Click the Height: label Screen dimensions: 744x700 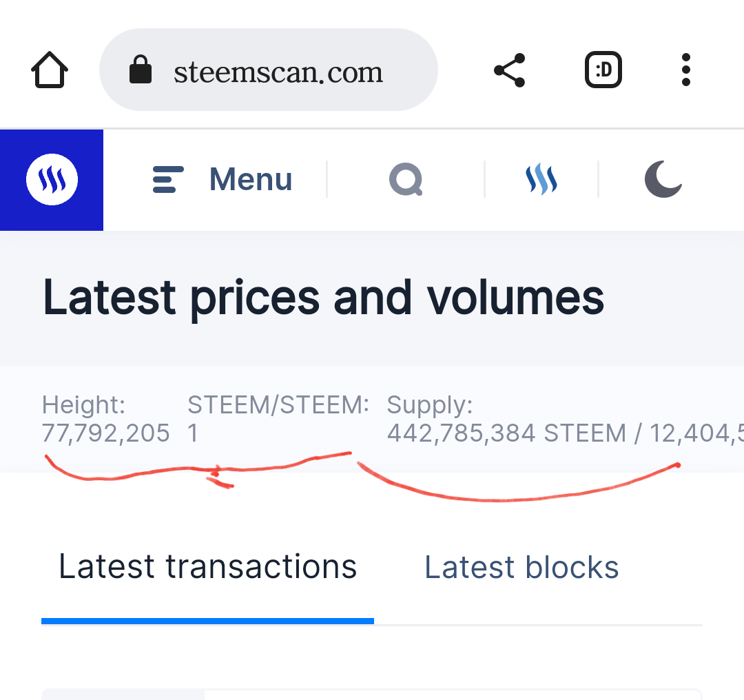(83, 404)
